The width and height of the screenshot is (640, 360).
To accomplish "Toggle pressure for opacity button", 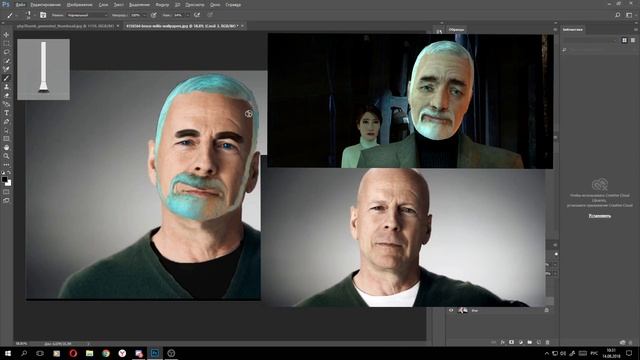I will point(153,15).
